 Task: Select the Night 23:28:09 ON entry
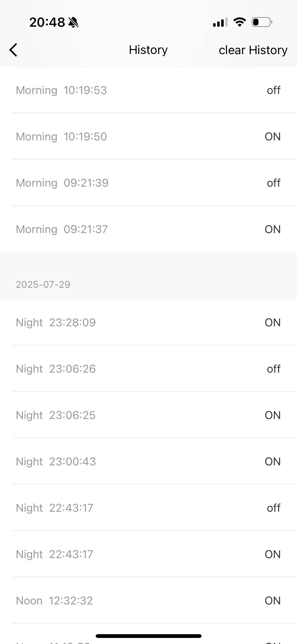148,323
